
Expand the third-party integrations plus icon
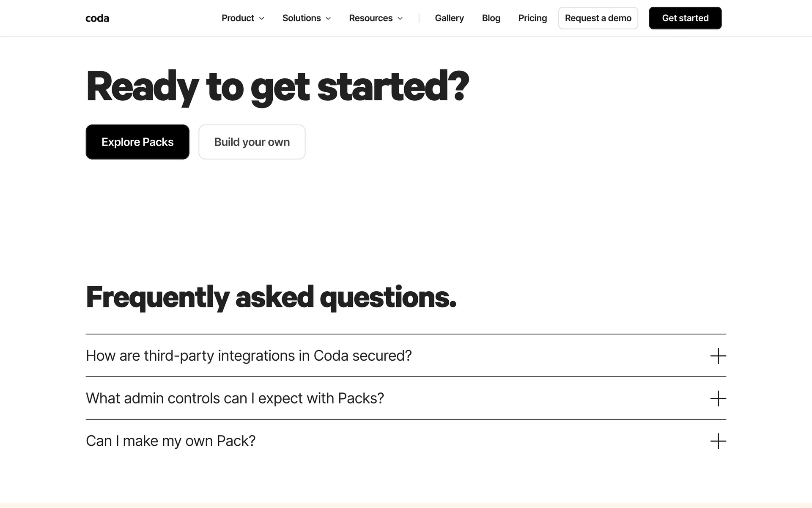click(x=718, y=356)
